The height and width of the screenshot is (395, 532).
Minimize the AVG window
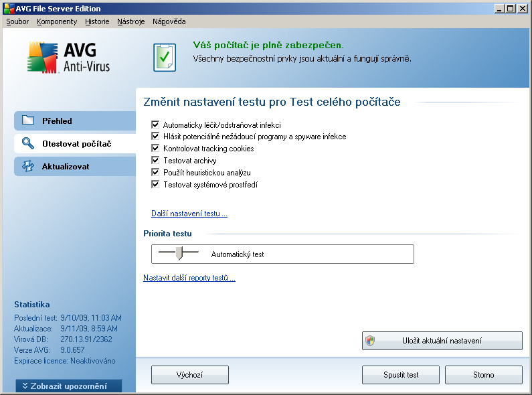[499, 9]
